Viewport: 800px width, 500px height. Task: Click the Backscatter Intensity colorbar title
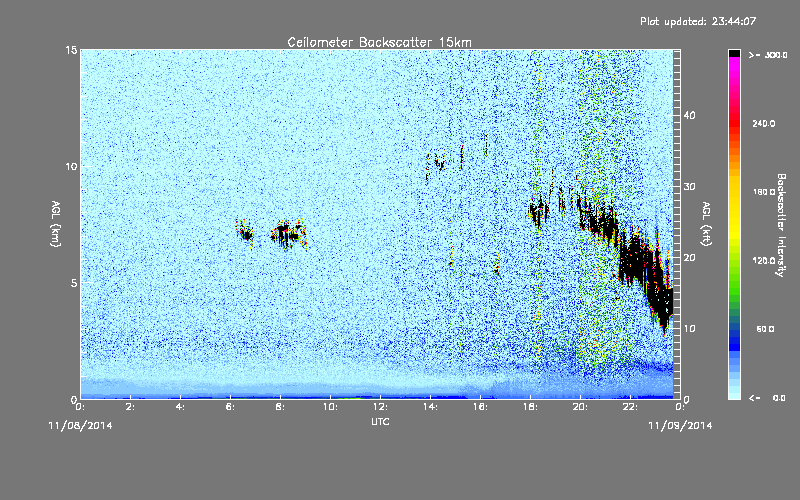tap(781, 225)
